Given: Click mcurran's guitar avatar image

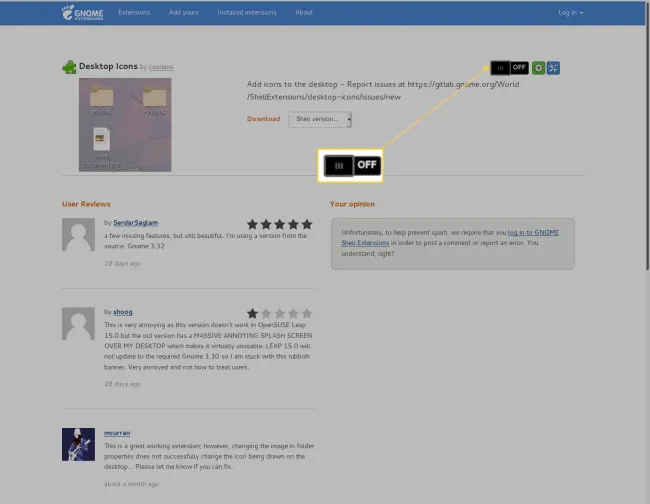Looking at the screenshot, I should click(x=78, y=444).
